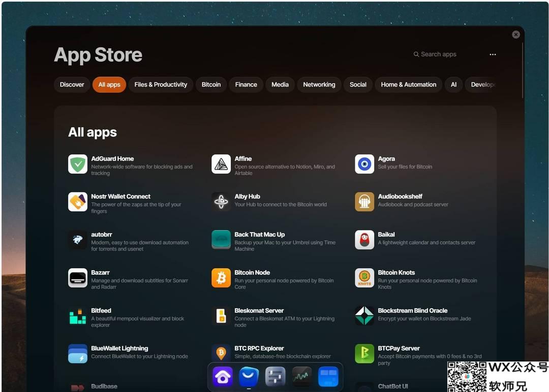Click the Bitcoin Knots title
Screen dimensions: 549x392
[396, 273]
